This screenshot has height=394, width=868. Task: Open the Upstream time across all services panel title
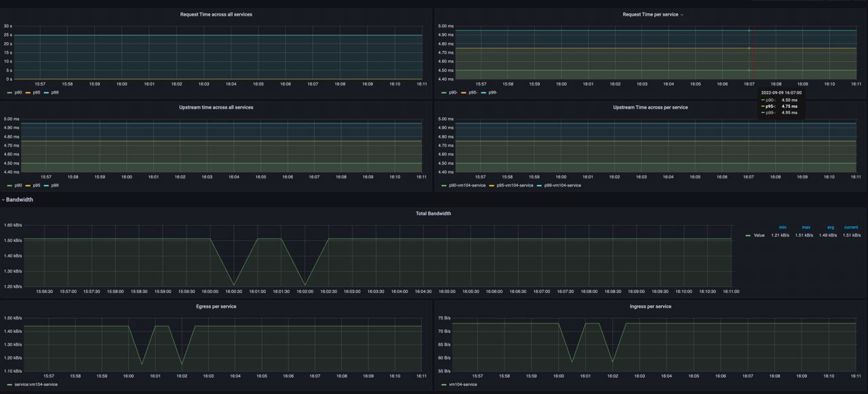pos(216,107)
